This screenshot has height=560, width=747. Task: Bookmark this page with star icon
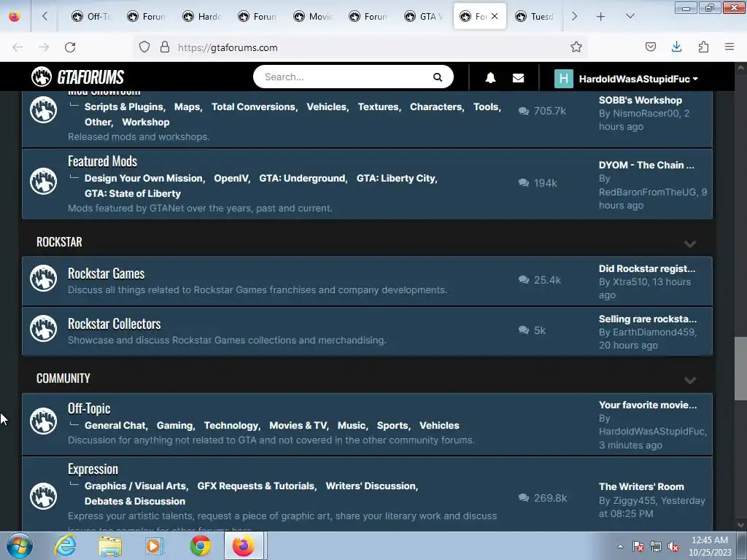[x=576, y=47]
